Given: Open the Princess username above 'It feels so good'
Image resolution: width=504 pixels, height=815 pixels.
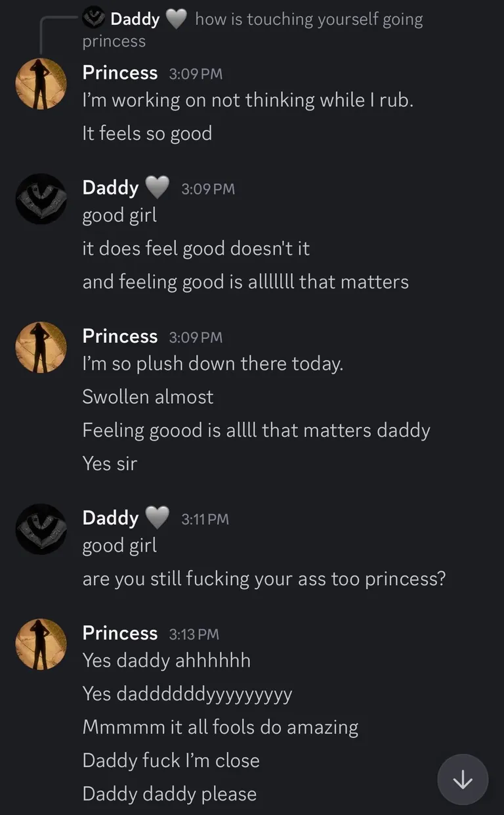Looking at the screenshot, I should coord(120,73).
